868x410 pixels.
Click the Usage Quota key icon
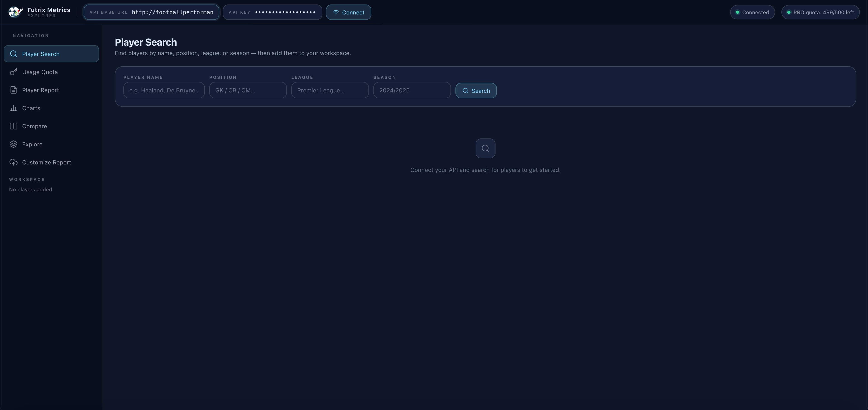pyautogui.click(x=13, y=72)
